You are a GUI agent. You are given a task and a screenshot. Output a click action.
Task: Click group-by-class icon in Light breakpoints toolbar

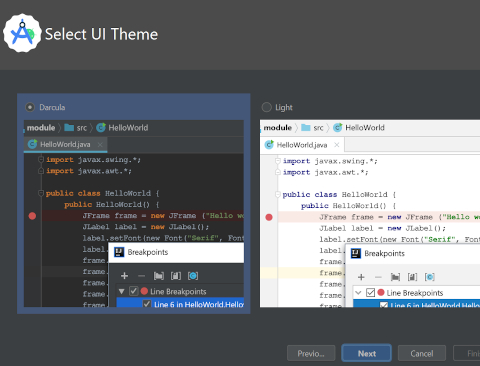click(430, 277)
